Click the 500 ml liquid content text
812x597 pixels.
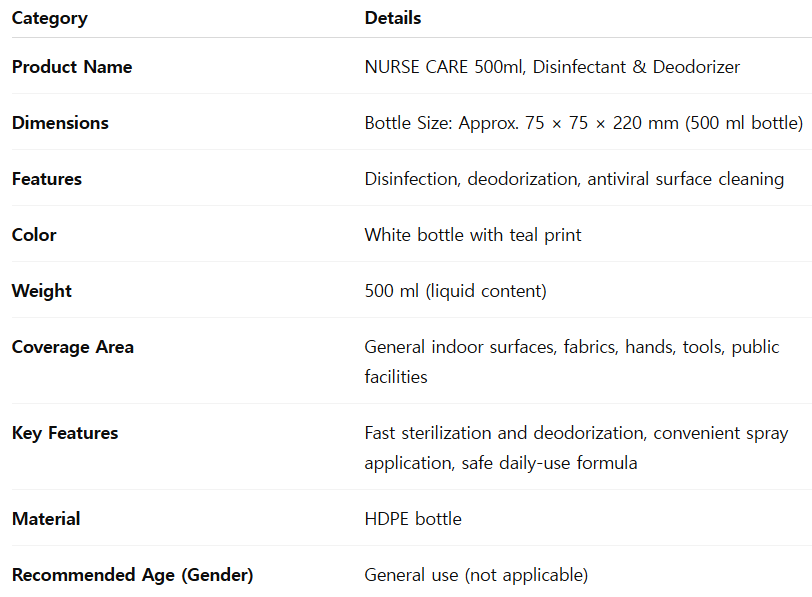click(455, 290)
